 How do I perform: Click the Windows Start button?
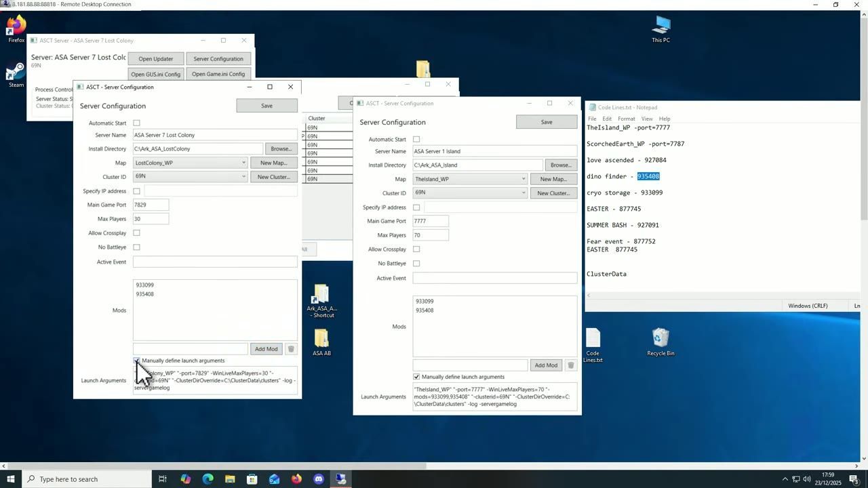[x=10, y=479]
